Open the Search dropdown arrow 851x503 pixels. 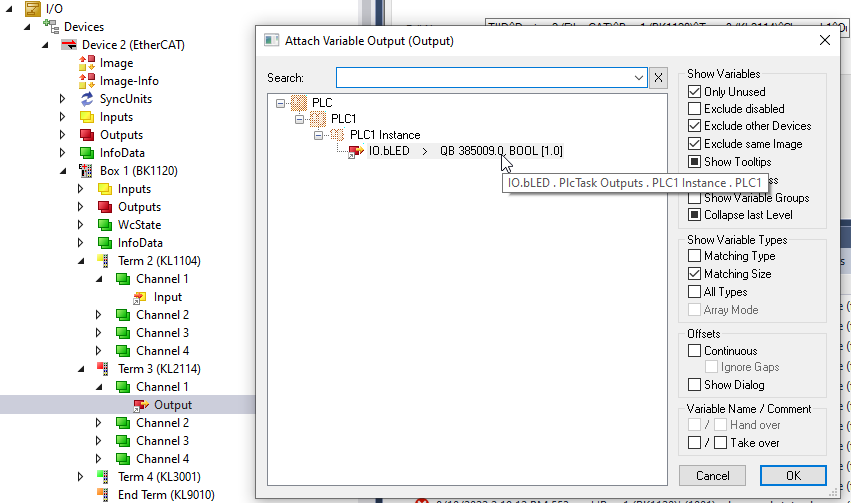(640, 78)
